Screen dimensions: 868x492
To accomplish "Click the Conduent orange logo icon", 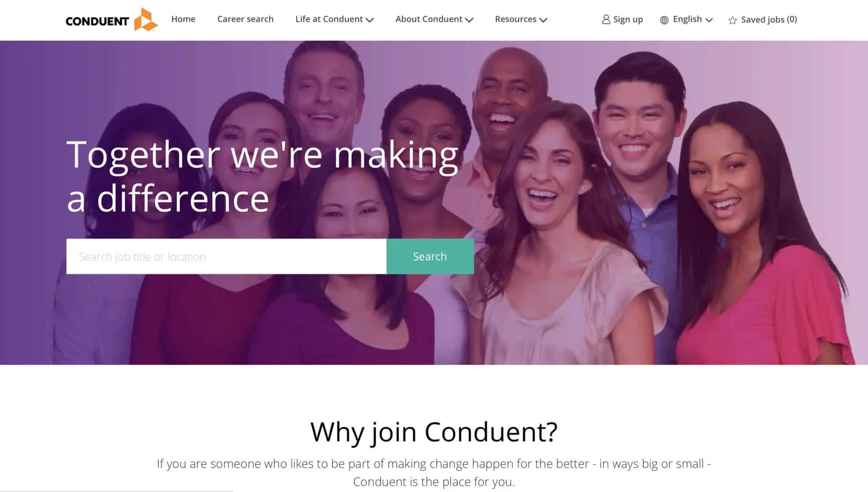I will tap(146, 19).
